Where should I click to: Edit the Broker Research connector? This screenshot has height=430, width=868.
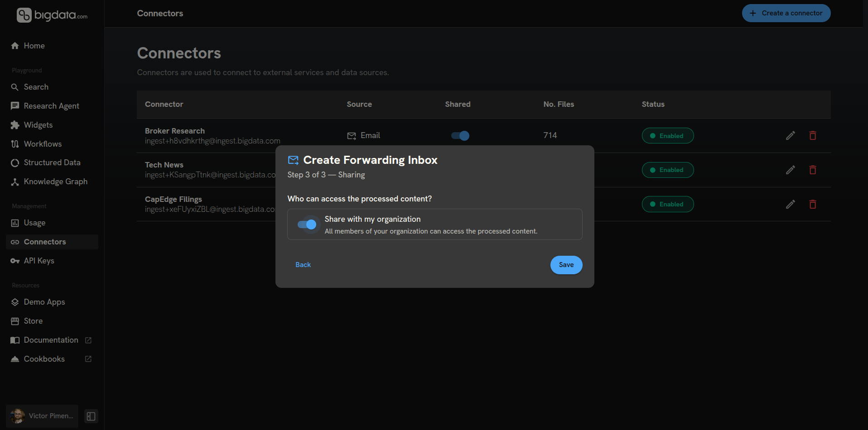tap(791, 135)
